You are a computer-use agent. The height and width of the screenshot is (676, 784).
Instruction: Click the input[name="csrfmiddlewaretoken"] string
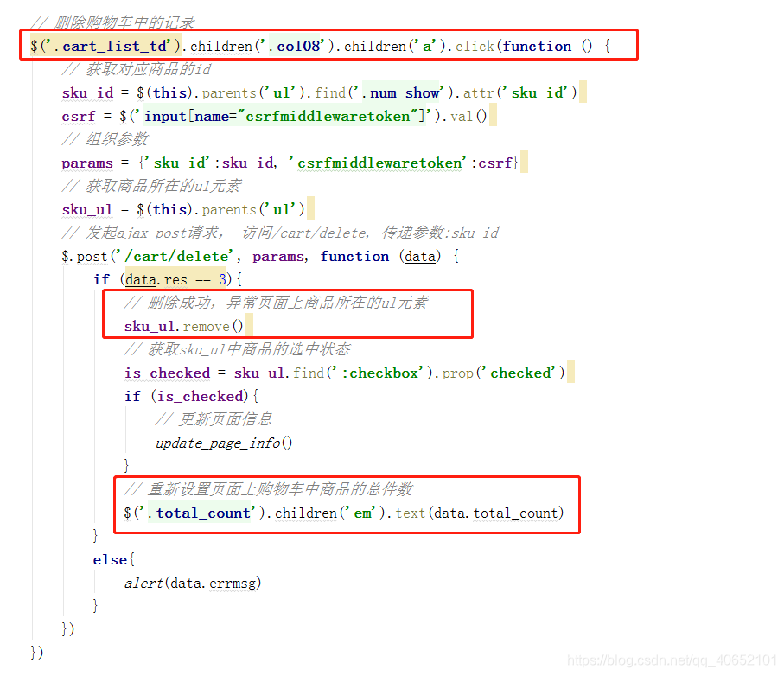285,116
